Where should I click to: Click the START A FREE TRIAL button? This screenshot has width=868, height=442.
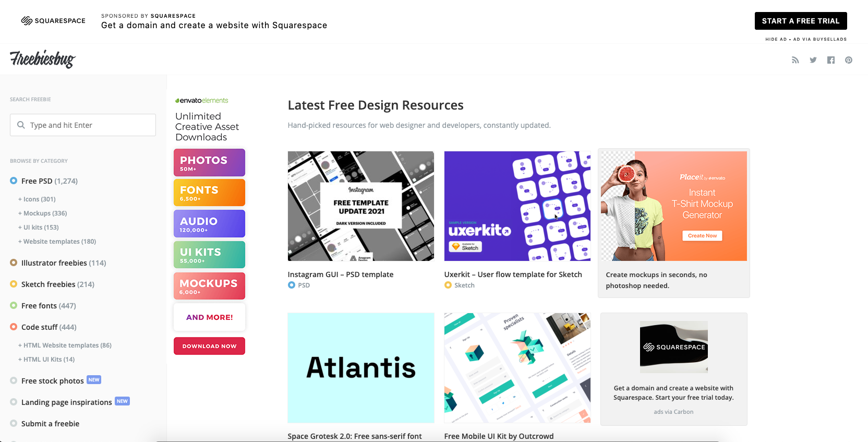[800, 21]
